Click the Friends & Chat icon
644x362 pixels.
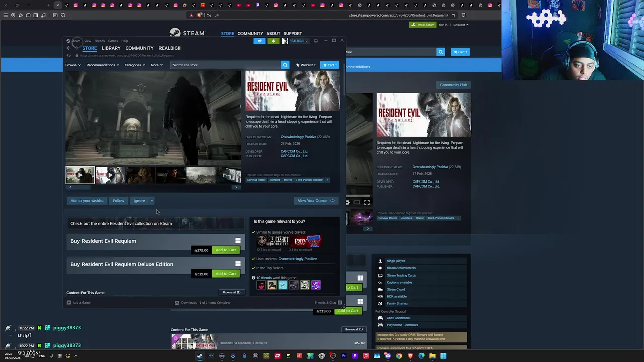pos(340,303)
